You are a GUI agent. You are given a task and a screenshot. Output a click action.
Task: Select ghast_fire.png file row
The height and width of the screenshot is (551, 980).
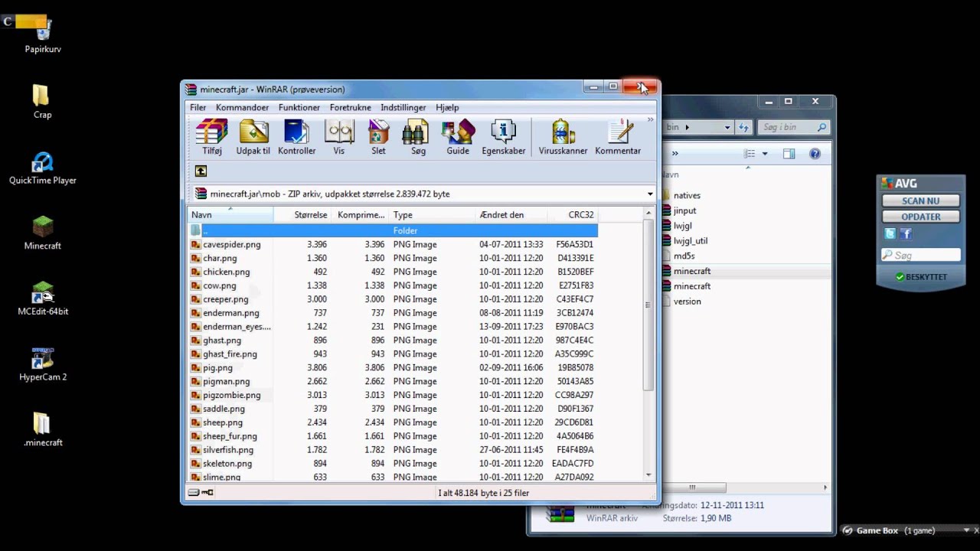393,354
